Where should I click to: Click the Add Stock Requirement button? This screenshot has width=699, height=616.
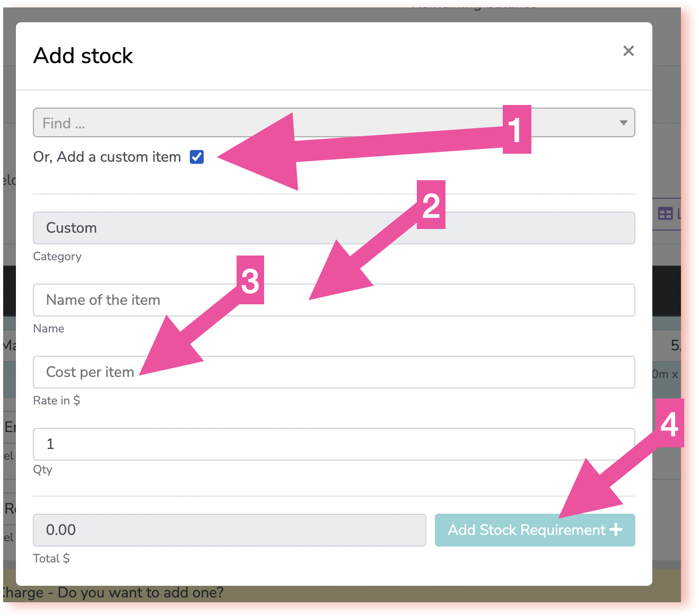(535, 530)
